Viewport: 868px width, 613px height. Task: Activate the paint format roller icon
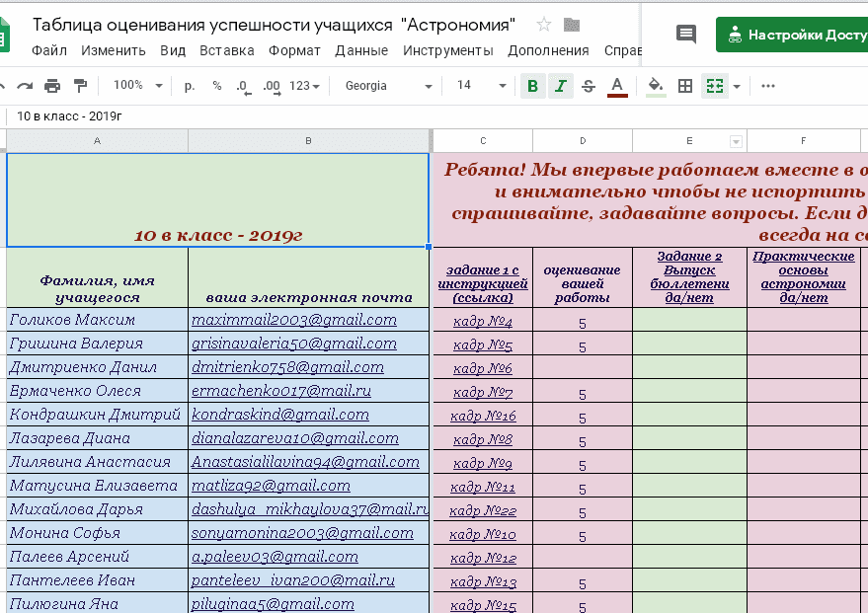(80, 86)
